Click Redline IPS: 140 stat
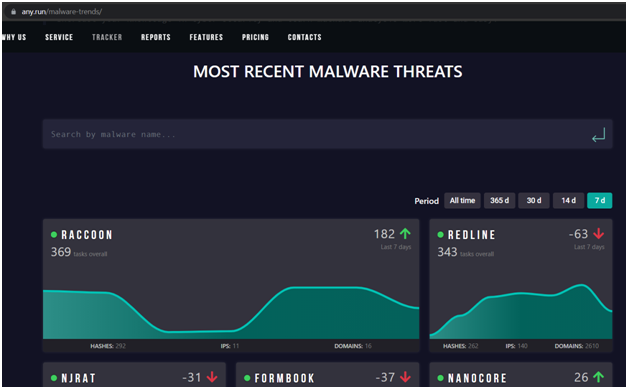The height and width of the screenshot is (389, 628). (x=517, y=346)
